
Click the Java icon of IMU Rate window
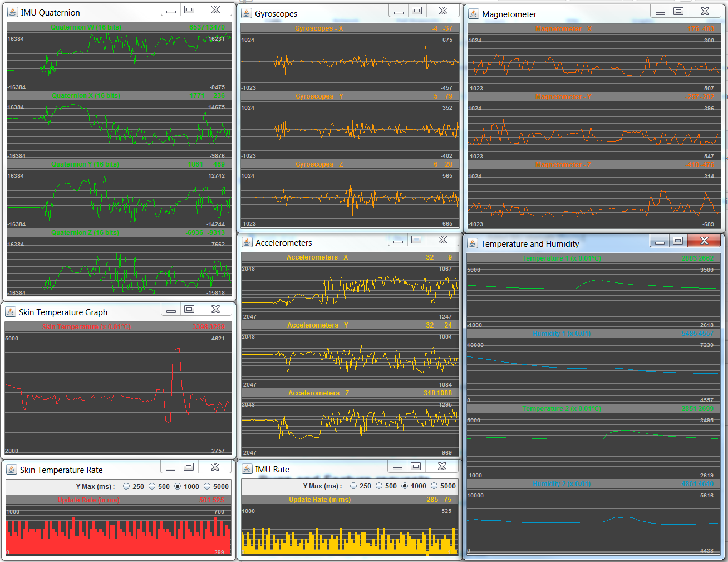247,469
